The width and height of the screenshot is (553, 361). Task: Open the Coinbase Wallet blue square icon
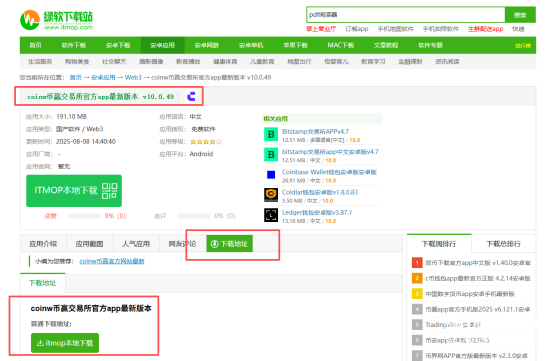tap(271, 175)
